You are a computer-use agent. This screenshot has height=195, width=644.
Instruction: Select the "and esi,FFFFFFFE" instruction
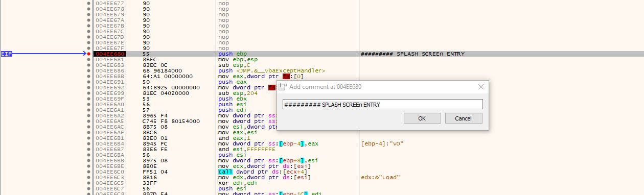click(x=246, y=149)
